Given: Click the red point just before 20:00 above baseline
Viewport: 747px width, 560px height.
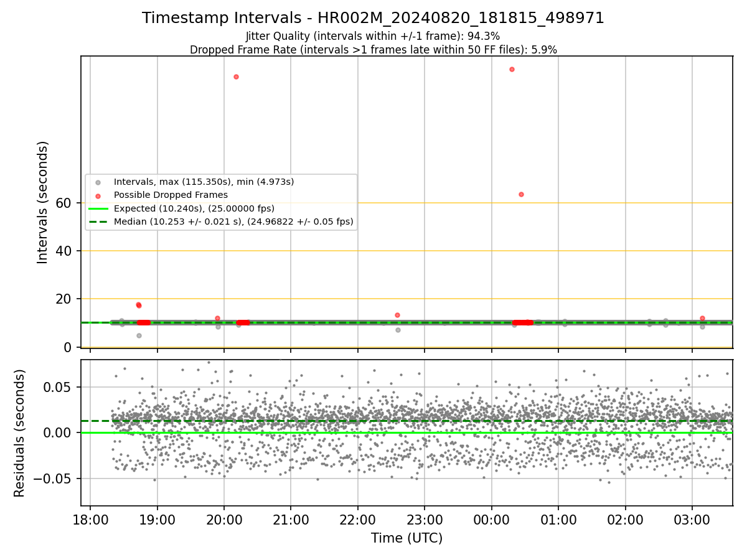Looking at the screenshot, I should coord(217,318).
